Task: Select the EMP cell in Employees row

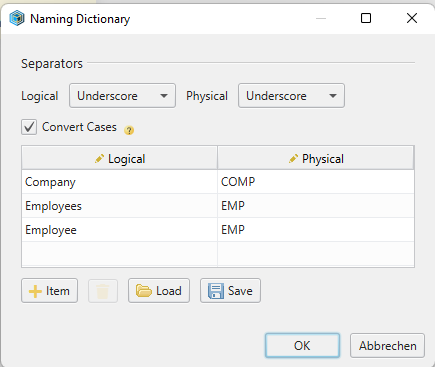Action: point(316,206)
